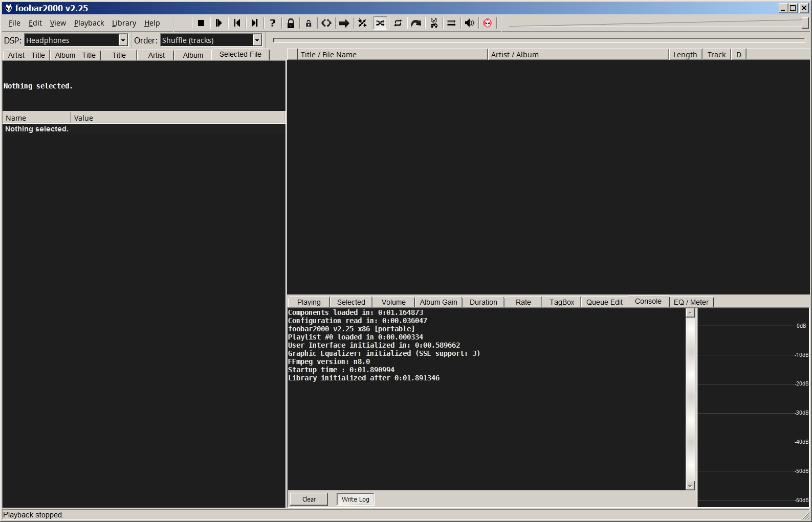Adjust the volume slider in the toolbar
This screenshot has width=812, height=522.
click(x=657, y=23)
